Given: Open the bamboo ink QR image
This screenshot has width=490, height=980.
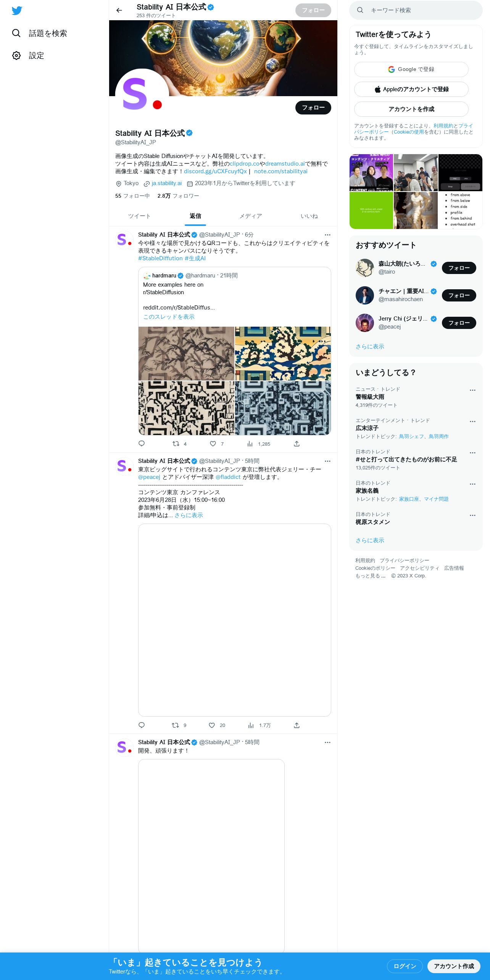Looking at the screenshot, I should [186, 353].
